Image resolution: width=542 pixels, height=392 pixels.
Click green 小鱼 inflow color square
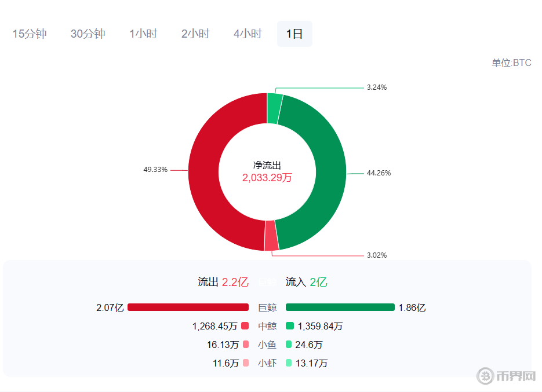point(290,345)
